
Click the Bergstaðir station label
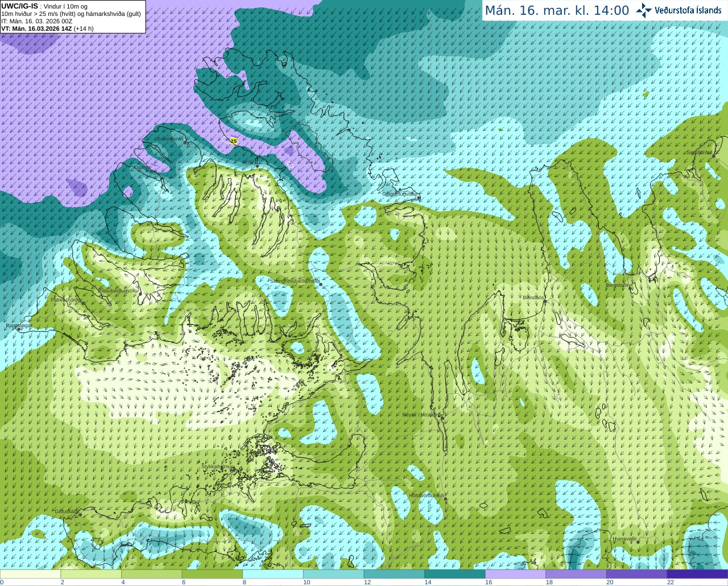click(618, 285)
